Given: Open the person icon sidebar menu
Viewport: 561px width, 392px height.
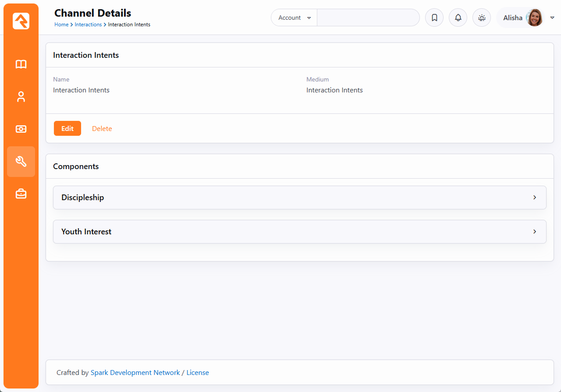Looking at the screenshot, I should tap(21, 97).
